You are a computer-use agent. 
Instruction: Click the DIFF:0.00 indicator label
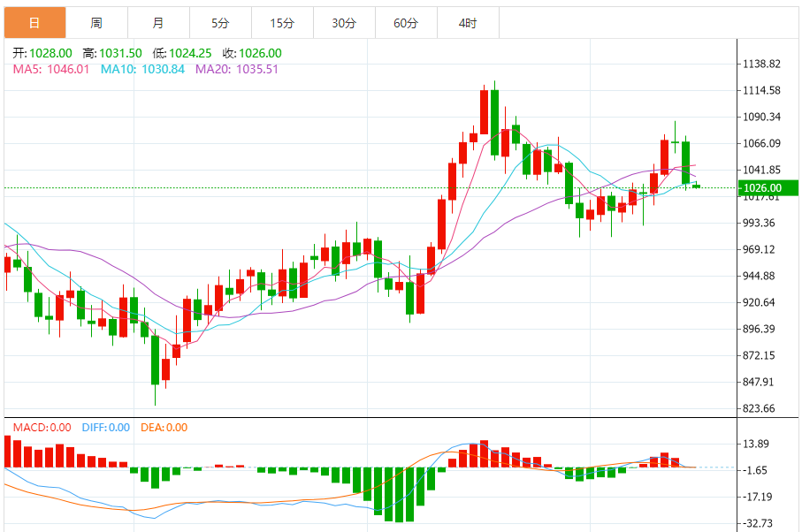pyautogui.click(x=106, y=428)
